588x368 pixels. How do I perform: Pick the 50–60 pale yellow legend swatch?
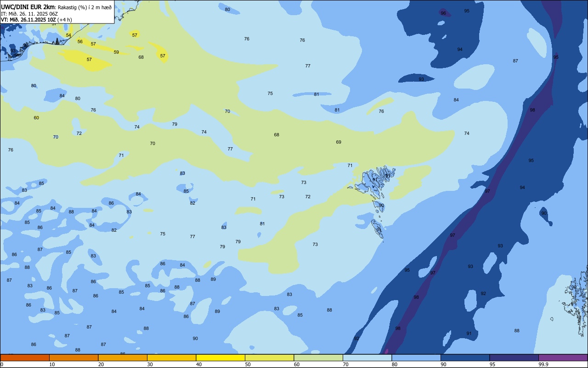point(269,357)
